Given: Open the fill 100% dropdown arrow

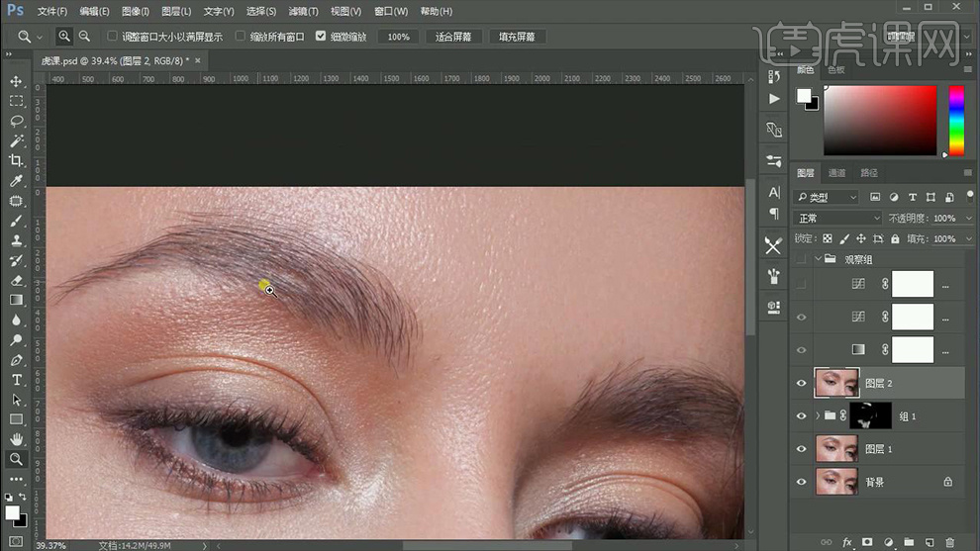Looking at the screenshot, I should 969,238.
